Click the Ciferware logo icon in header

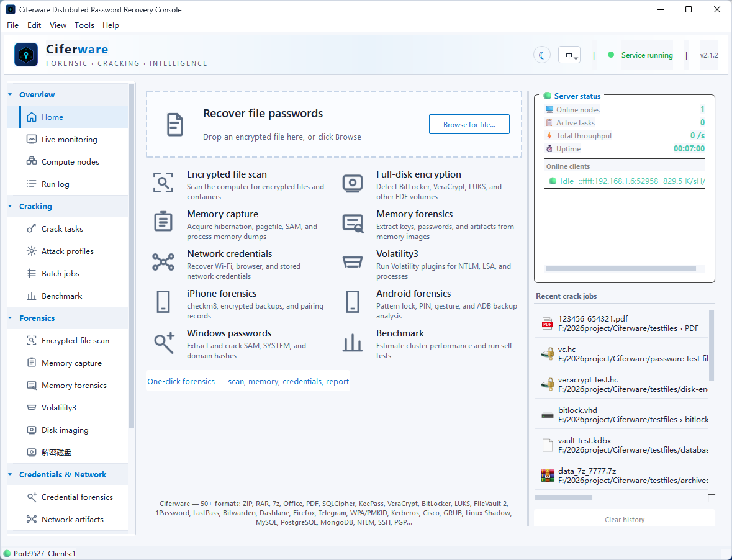click(26, 55)
